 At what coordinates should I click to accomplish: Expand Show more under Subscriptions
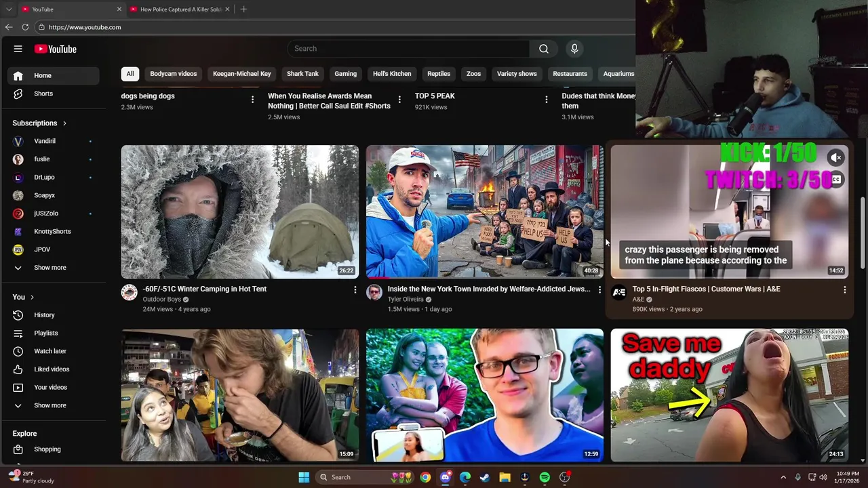pos(54,268)
